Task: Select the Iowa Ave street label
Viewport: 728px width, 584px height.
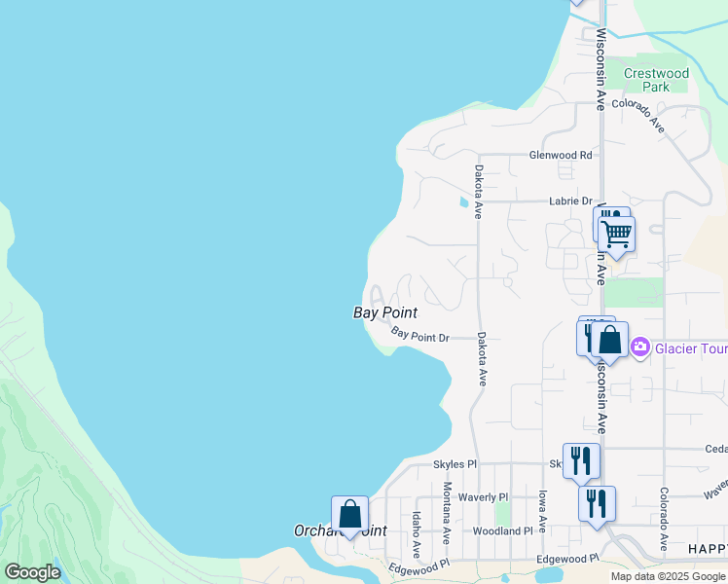Action: (x=542, y=512)
